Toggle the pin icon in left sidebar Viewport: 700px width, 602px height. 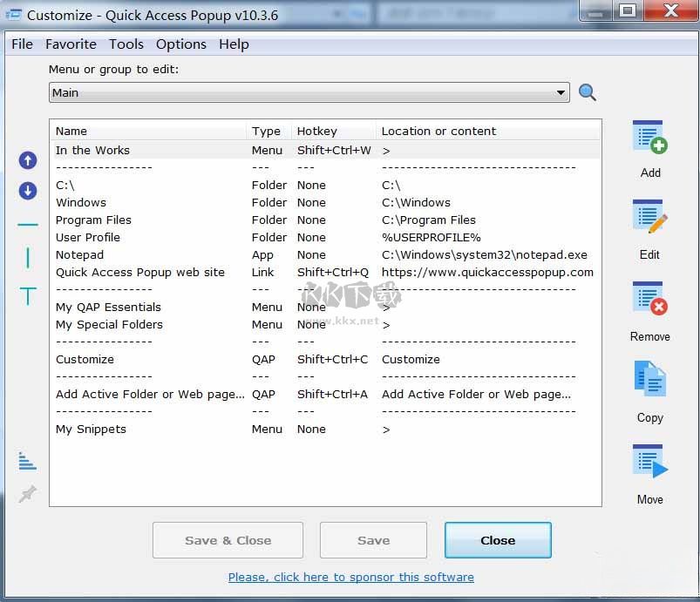click(x=28, y=494)
